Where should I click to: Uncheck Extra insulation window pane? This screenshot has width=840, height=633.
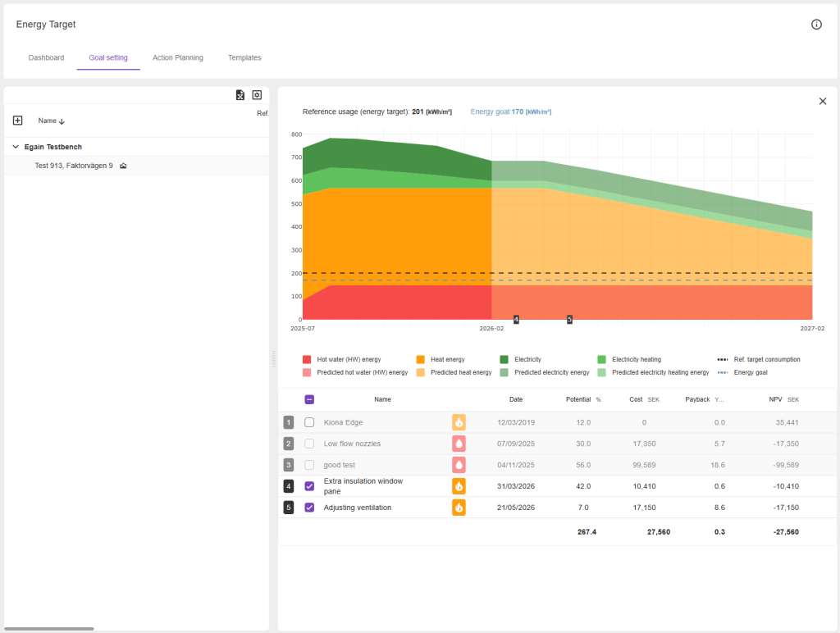(x=309, y=486)
